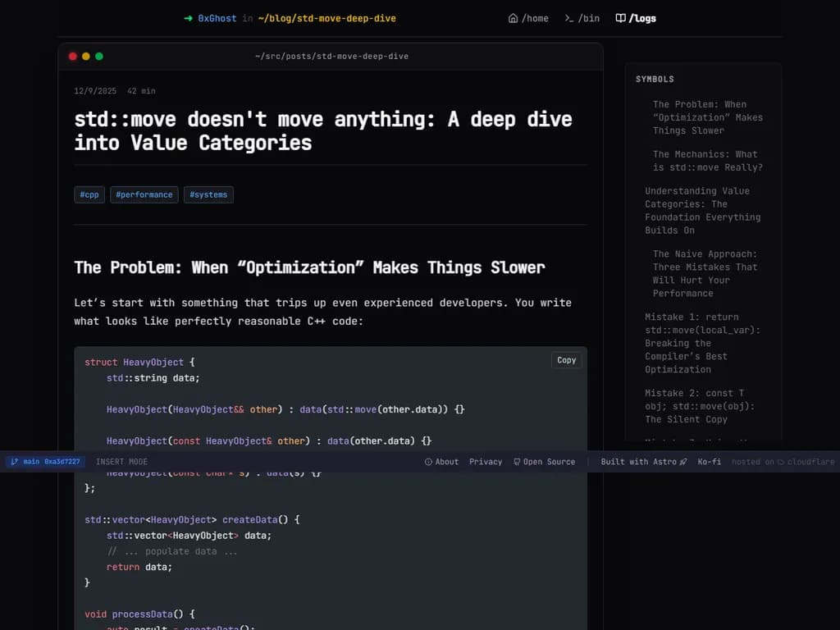Select the #performance tag
The height and width of the screenshot is (630, 840).
pyautogui.click(x=144, y=194)
